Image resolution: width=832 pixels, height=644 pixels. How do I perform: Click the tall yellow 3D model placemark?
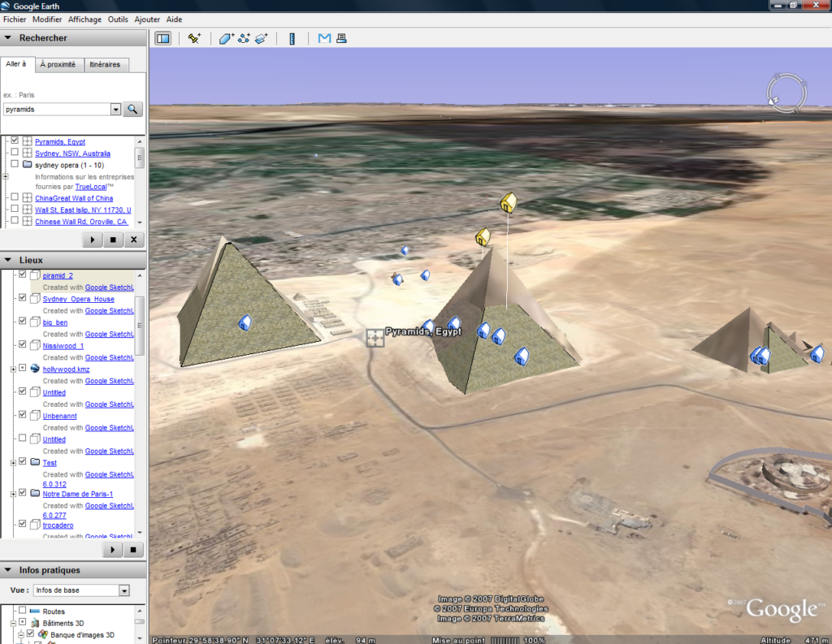pyautogui.click(x=509, y=203)
